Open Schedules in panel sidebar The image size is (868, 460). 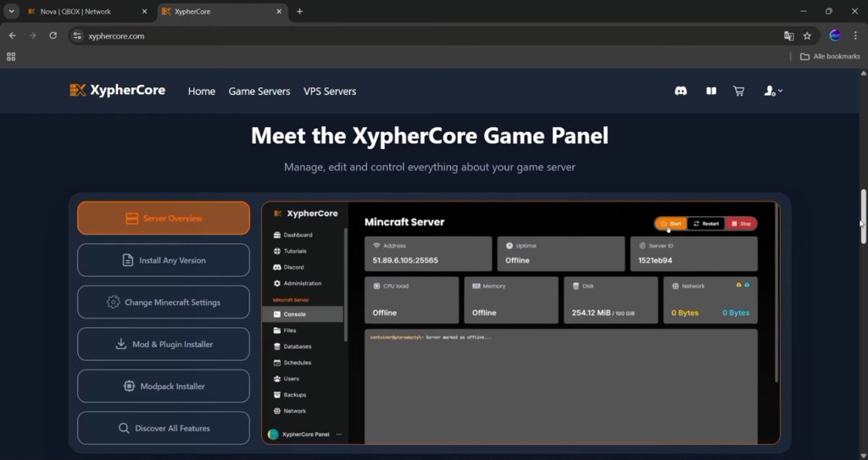[x=292, y=363]
